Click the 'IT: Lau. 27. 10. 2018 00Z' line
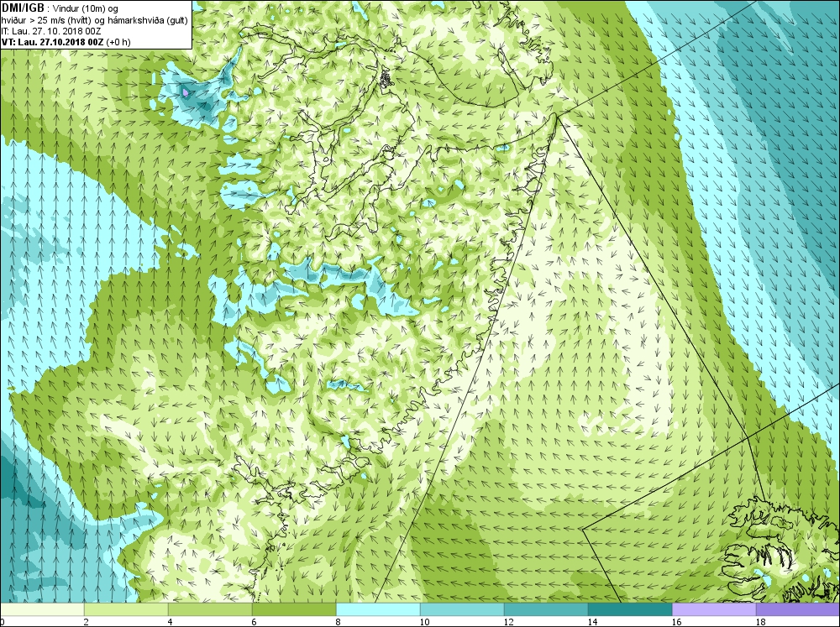The image size is (840, 627). 51,31
